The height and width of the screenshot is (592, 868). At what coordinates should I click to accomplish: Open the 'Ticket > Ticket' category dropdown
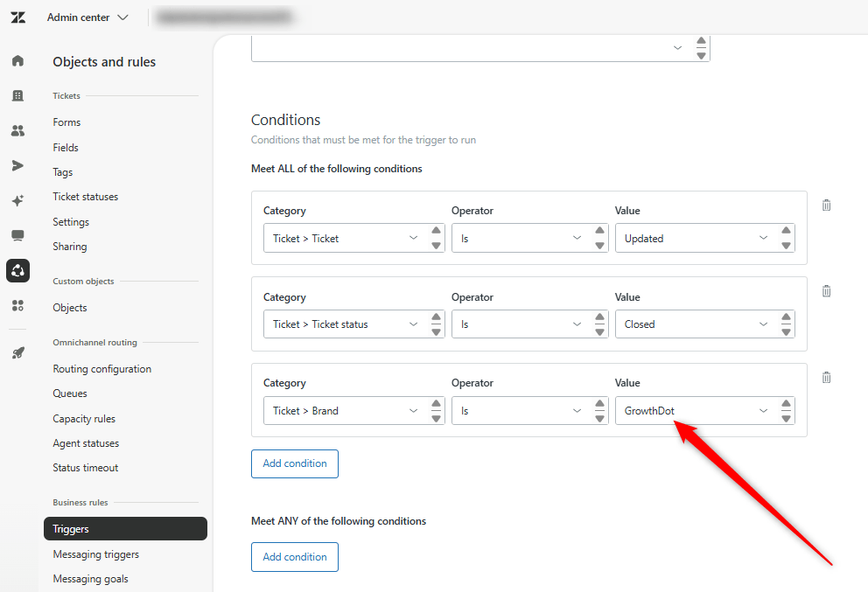353,238
